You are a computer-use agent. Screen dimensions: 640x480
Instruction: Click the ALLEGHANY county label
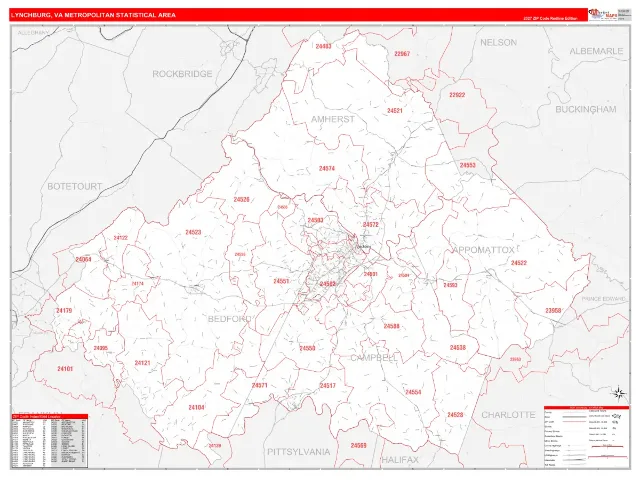pyautogui.click(x=33, y=32)
